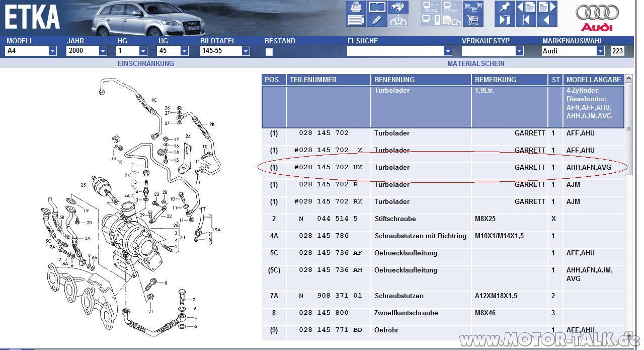Click the POS column header
The height and width of the screenshot is (350, 644).
tap(274, 80)
